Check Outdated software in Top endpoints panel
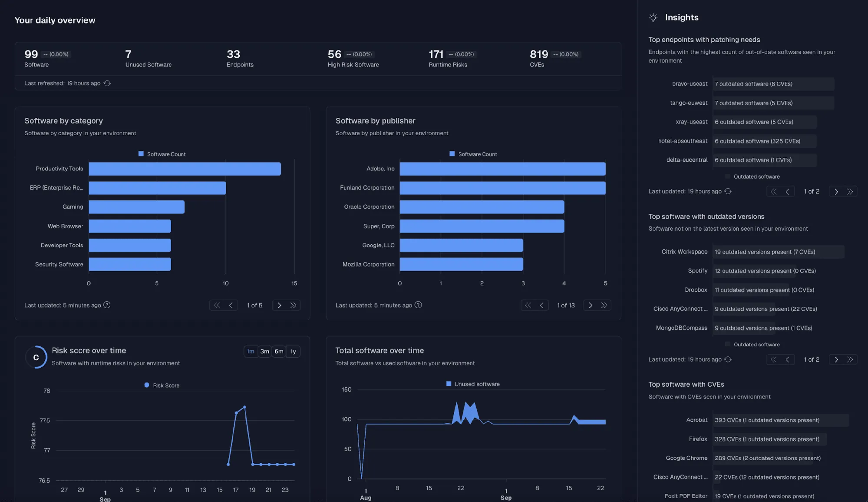This screenshot has height=502, width=868. (x=727, y=176)
